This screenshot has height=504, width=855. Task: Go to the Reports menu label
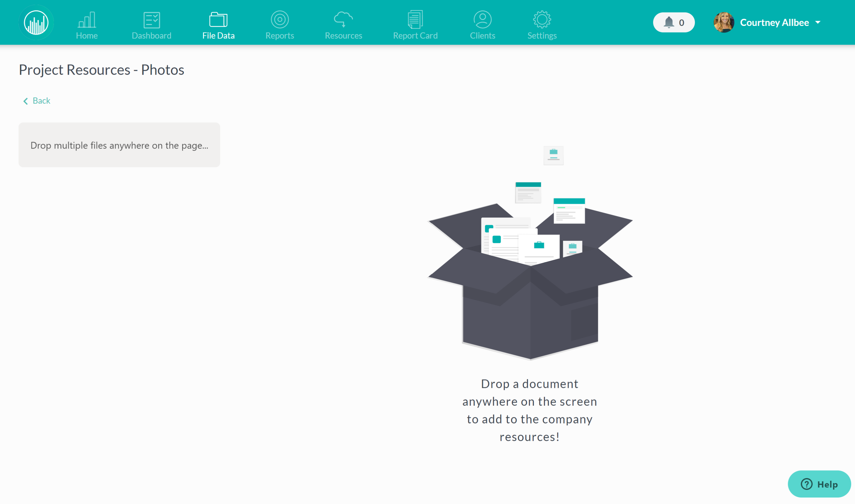279,35
